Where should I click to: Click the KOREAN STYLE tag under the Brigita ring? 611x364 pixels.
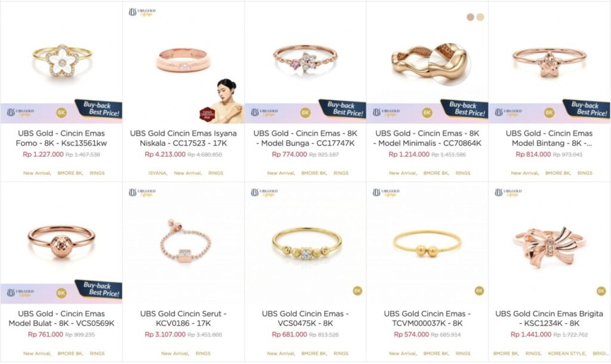tap(567, 353)
